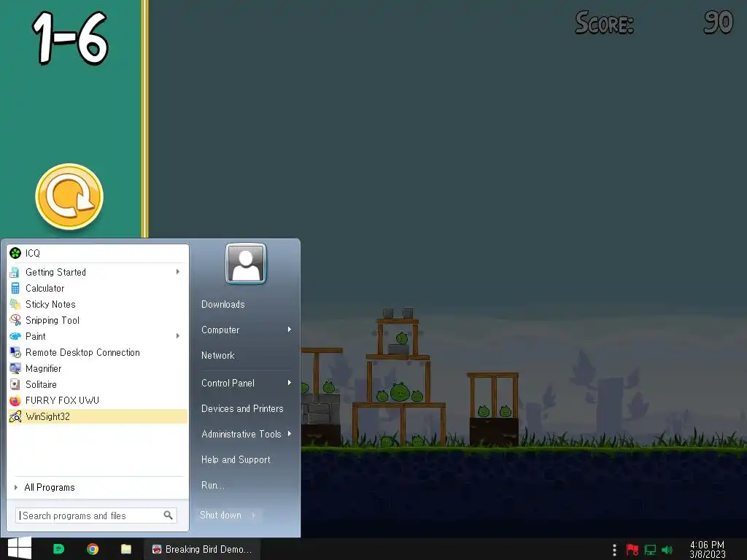
Task: Open the Shut down options arrow
Action: click(254, 516)
